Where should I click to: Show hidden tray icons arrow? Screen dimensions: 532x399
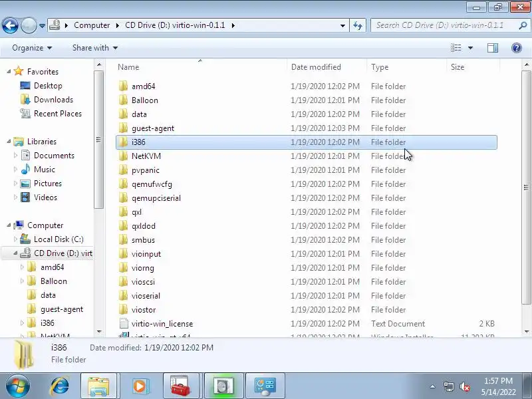click(432, 386)
